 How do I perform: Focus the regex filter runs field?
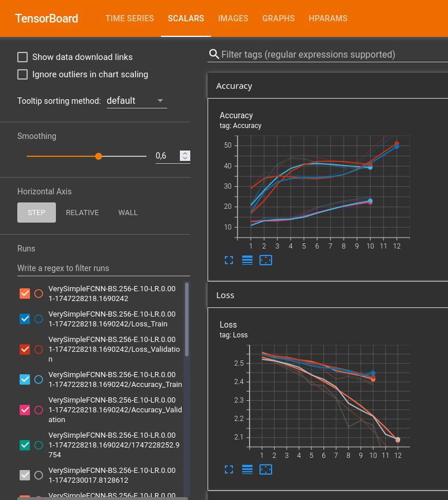[x=104, y=268]
